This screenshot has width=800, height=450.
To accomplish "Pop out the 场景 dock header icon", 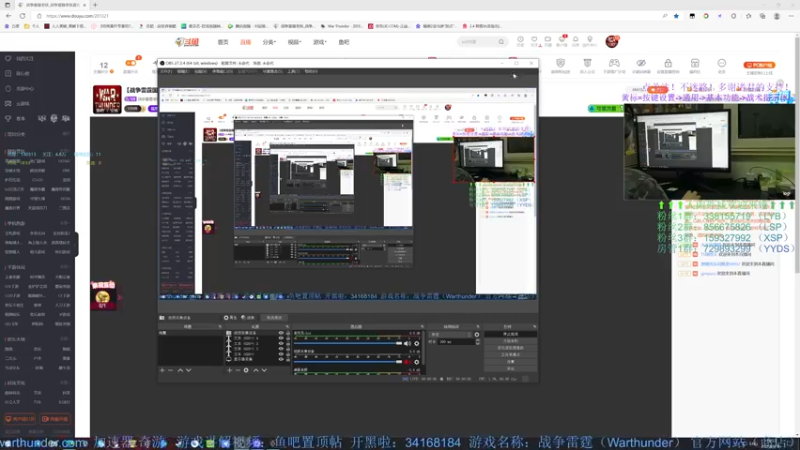I will (x=220, y=327).
